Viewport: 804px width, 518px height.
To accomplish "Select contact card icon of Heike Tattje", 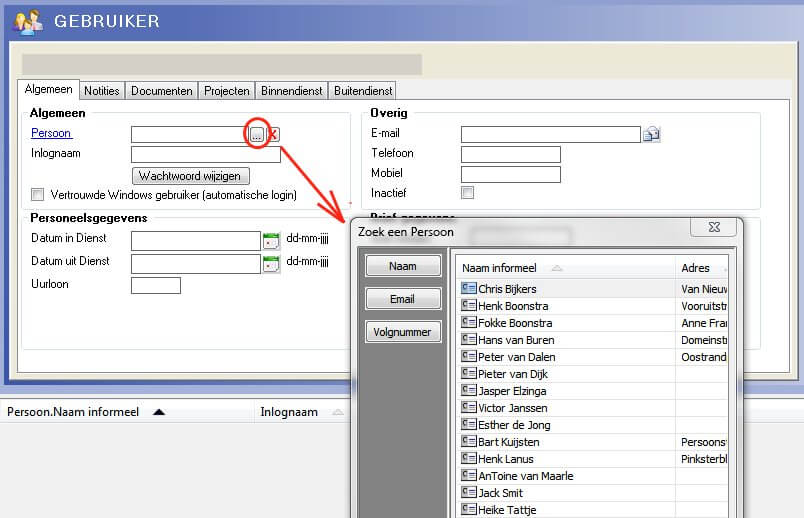I will pyautogui.click(x=469, y=509).
